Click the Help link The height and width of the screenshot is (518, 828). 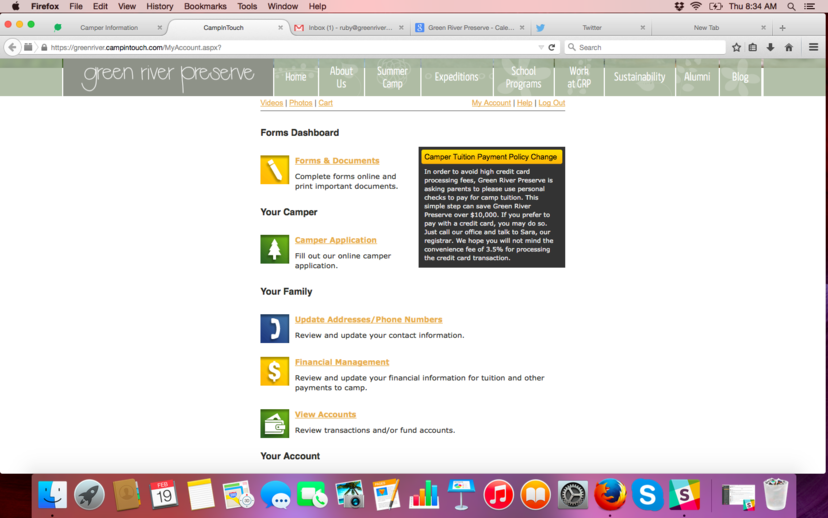point(524,103)
